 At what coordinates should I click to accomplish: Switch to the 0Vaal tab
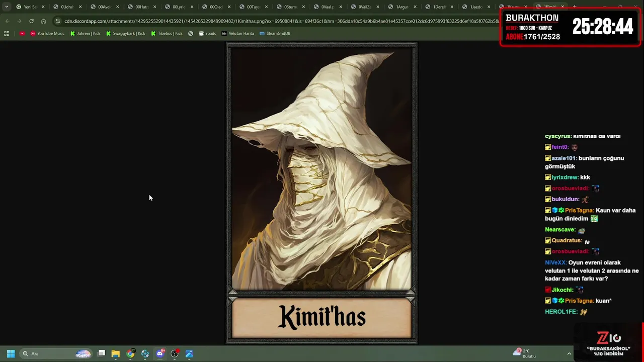[x=328, y=7]
